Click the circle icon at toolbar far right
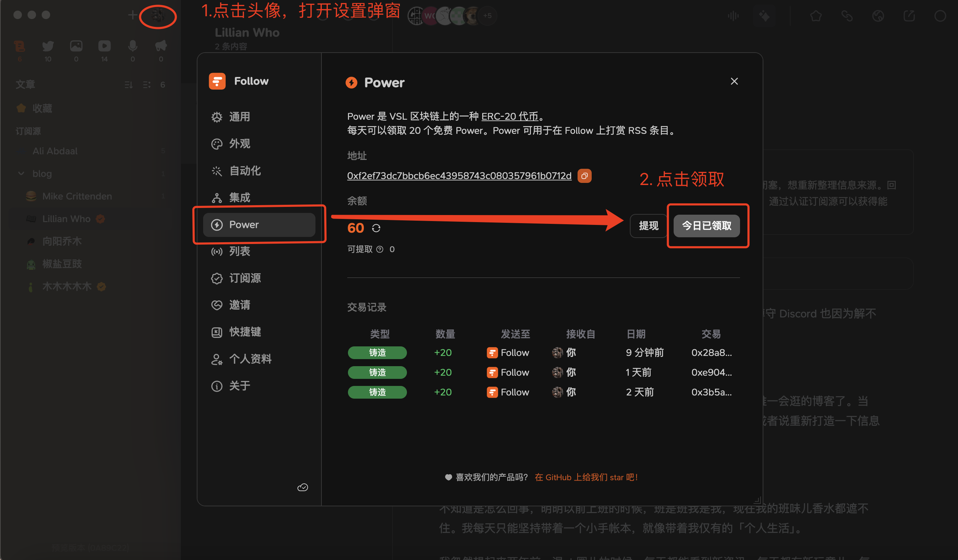The width and height of the screenshot is (958, 560). pyautogui.click(x=940, y=16)
